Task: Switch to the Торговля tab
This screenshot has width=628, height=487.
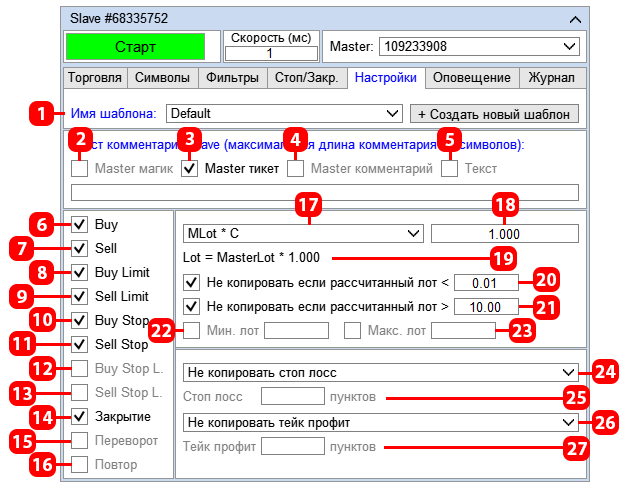Action: (x=95, y=78)
